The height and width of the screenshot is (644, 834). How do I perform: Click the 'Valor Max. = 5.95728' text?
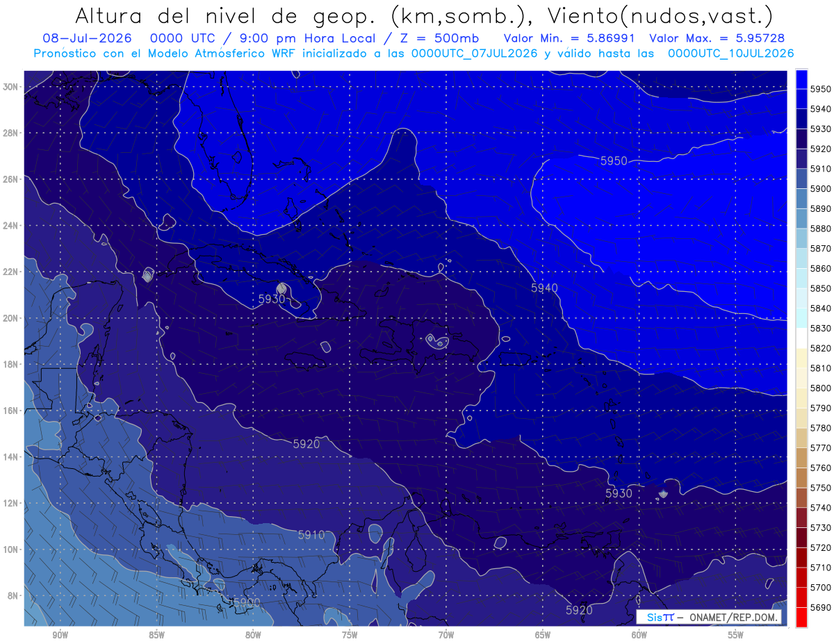click(x=717, y=38)
